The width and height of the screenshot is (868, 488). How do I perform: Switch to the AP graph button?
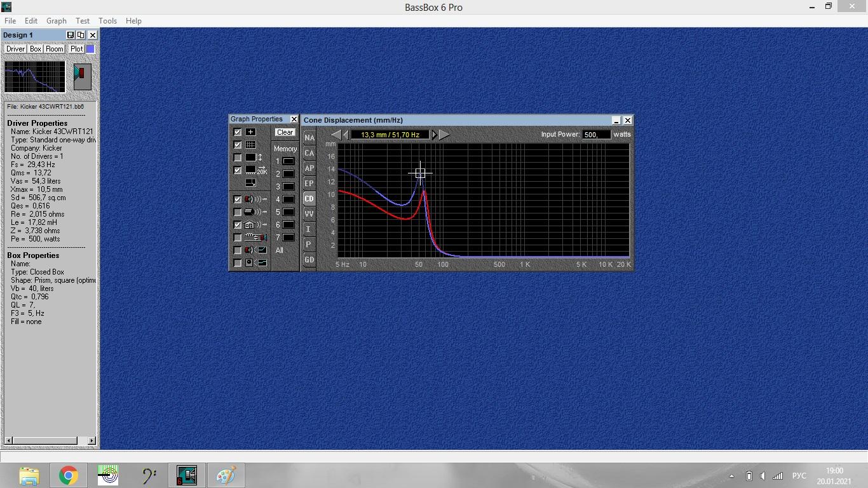click(309, 168)
